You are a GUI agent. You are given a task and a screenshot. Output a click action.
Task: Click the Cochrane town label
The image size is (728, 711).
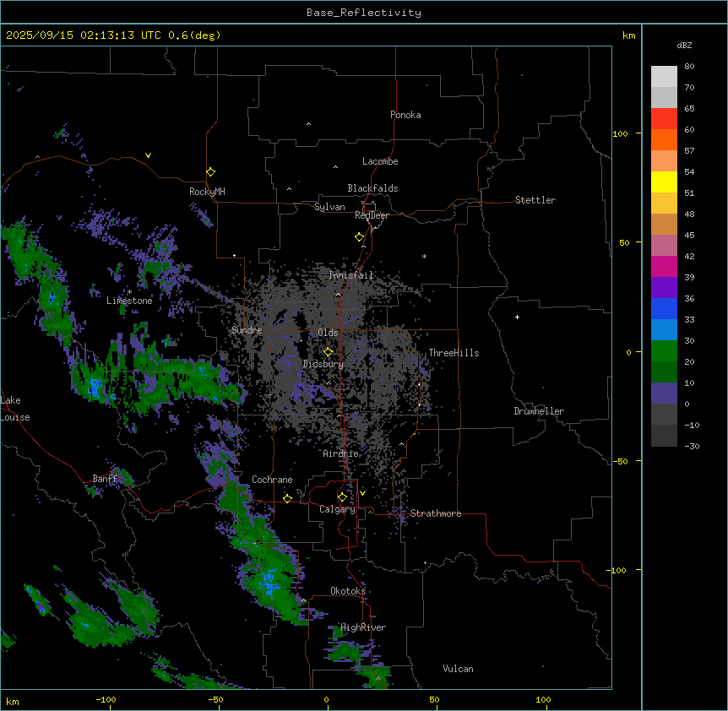(272, 480)
